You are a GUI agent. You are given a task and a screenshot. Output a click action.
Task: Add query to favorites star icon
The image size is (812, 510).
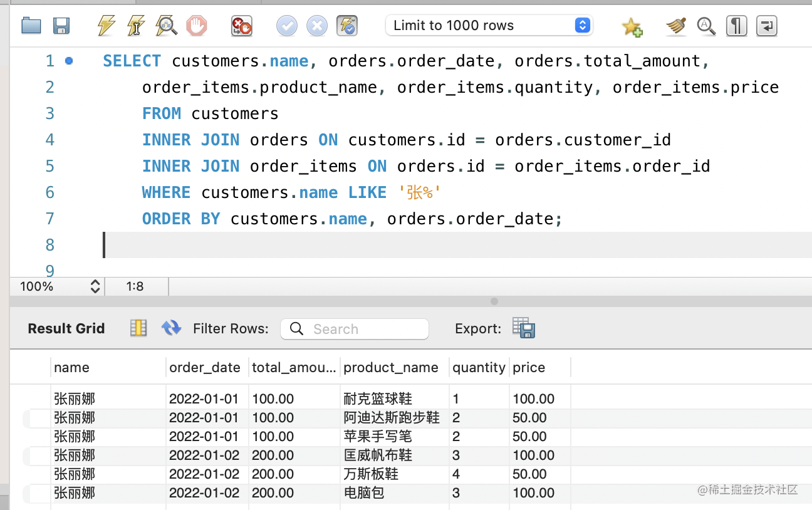[x=632, y=26]
